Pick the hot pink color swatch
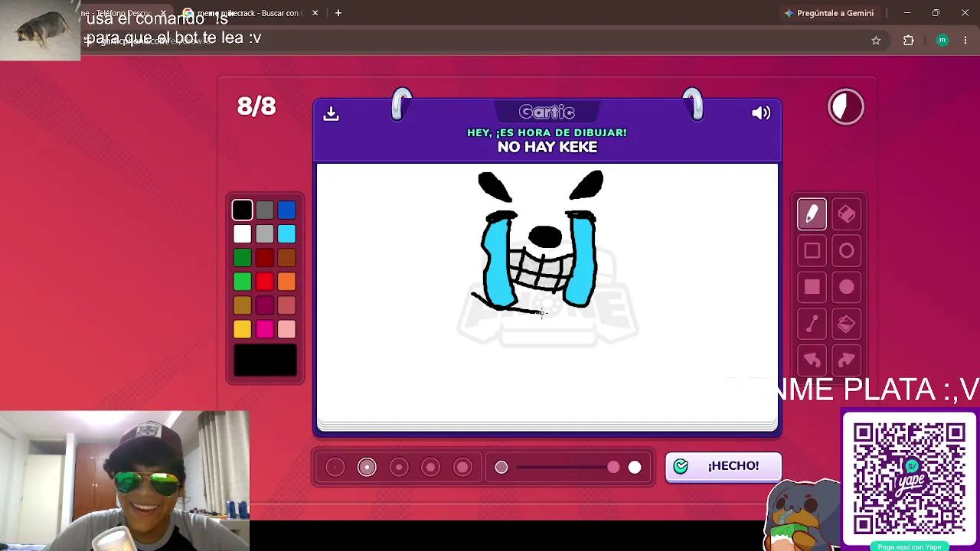Viewport: 980px width, 551px height. [x=264, y=329]
